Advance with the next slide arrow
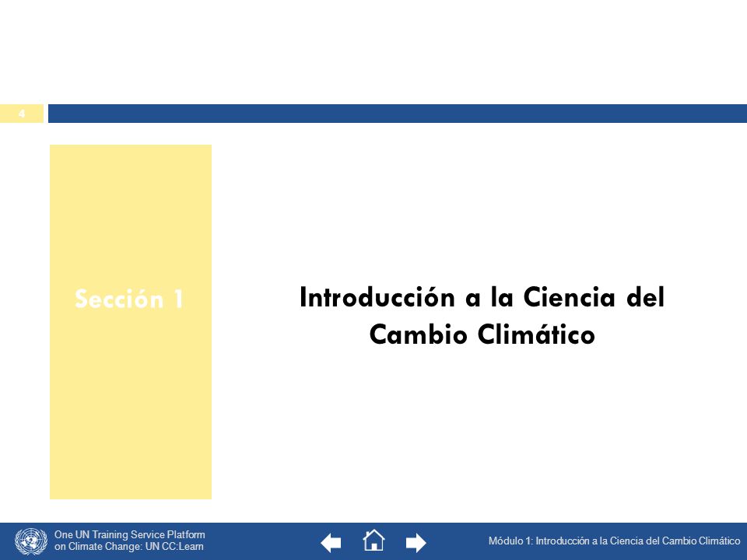Image resolution: width=747 pixels, height=560 pixels. tap(416, 542)
